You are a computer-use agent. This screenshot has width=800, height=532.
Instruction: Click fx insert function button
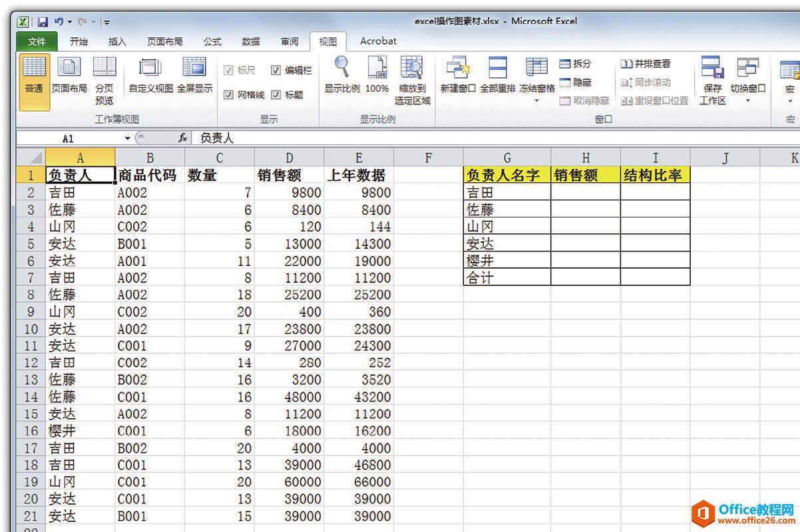click(x=183, y=138)
